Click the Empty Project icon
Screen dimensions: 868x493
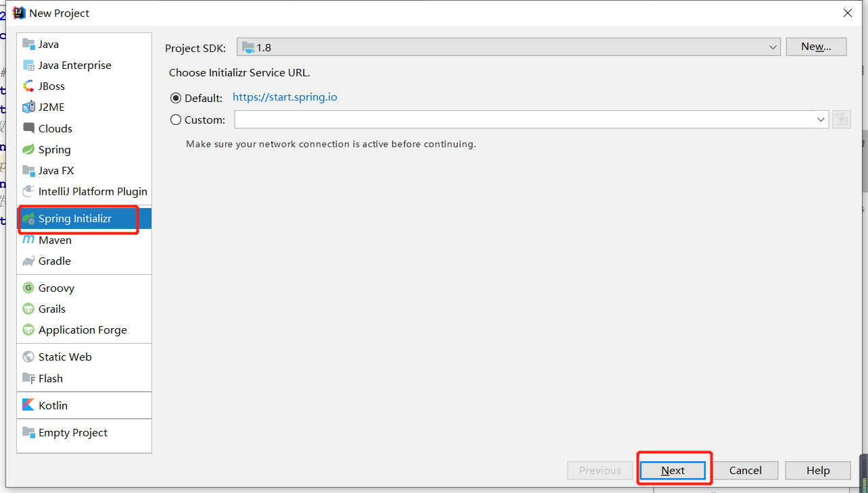pyautogui.click(x=28, y=432)
